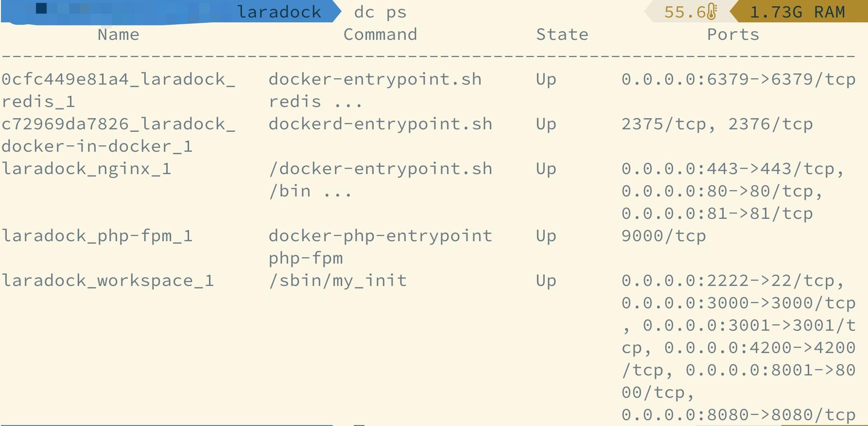The image size is (868, 426).
Task: Select the laradock_nginx_1 container name
Action: [87, 169]
